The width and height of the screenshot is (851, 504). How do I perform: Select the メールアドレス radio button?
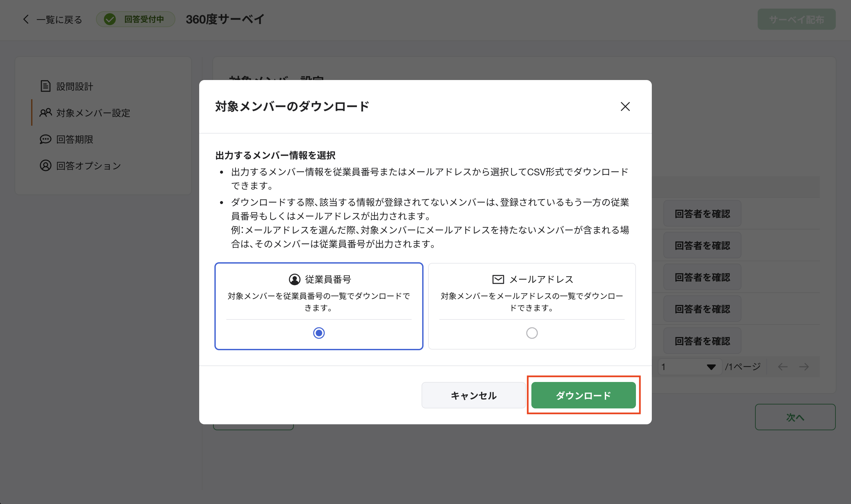(532, 333)
